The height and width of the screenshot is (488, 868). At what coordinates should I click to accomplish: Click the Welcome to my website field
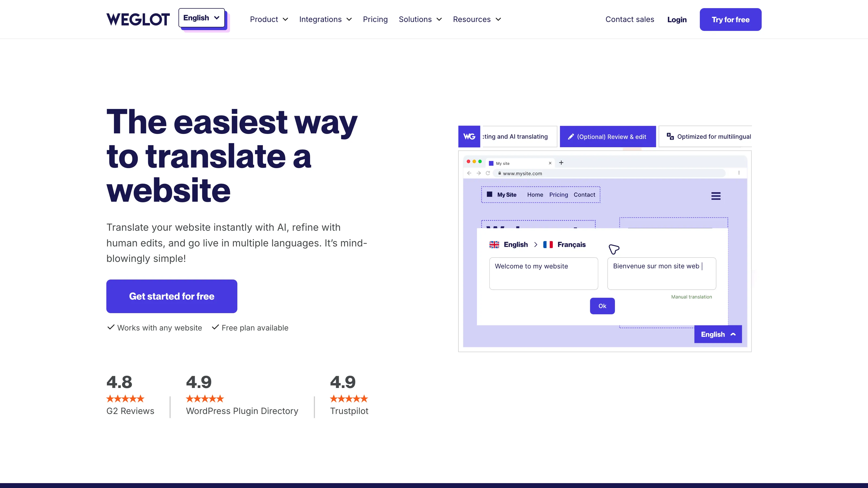click(x=544, y=274)
